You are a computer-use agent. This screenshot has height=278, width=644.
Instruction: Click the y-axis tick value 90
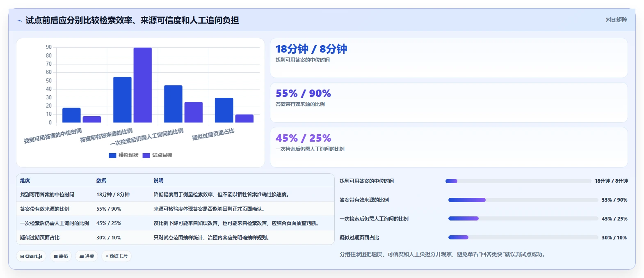click(x=49, y=47)
